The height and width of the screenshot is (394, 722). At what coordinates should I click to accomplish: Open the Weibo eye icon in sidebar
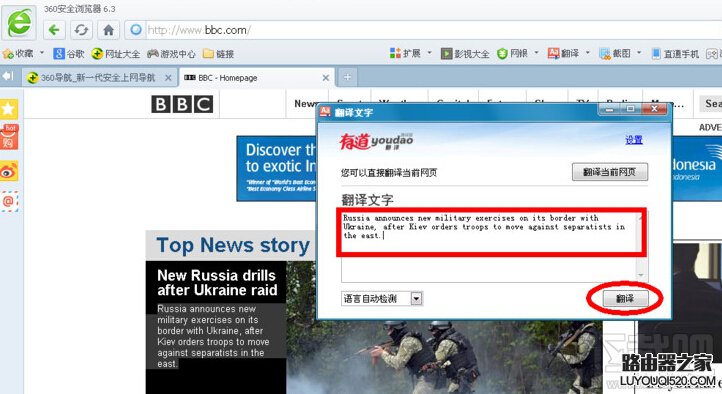pyautogui.click(x=8, y=171)
